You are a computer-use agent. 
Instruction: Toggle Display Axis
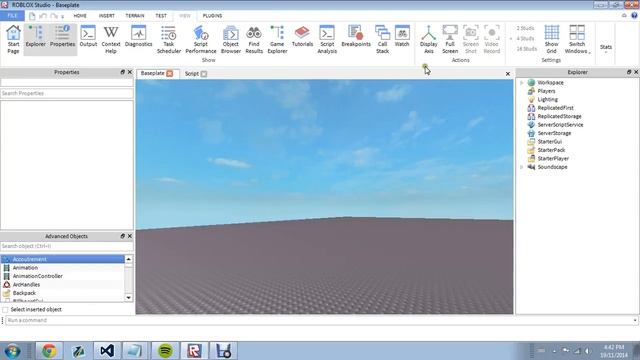pos(429,39)
